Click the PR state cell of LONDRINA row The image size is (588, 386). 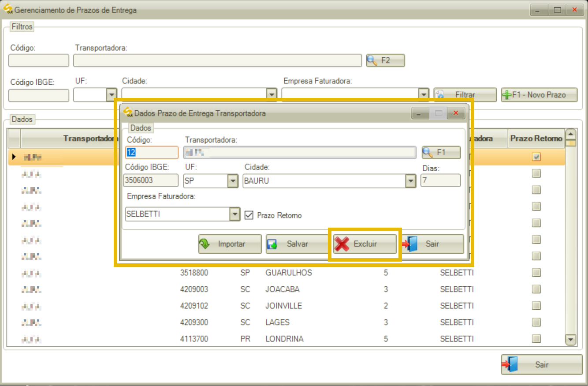[245, 339]
